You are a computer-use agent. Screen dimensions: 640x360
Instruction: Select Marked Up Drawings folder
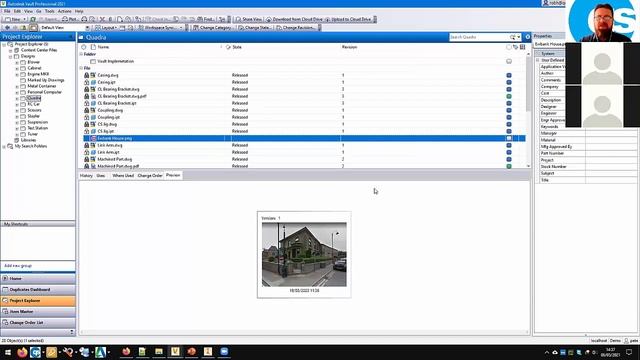coord(45,80)
